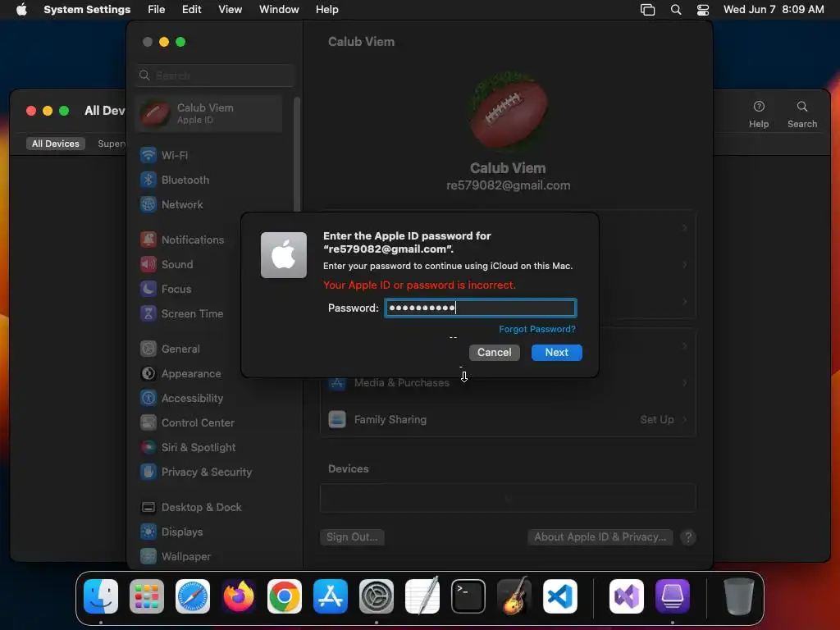This screenshot has width=840, height=630.
Task: Open Control Center in menu bar
Action: [703, 10]
